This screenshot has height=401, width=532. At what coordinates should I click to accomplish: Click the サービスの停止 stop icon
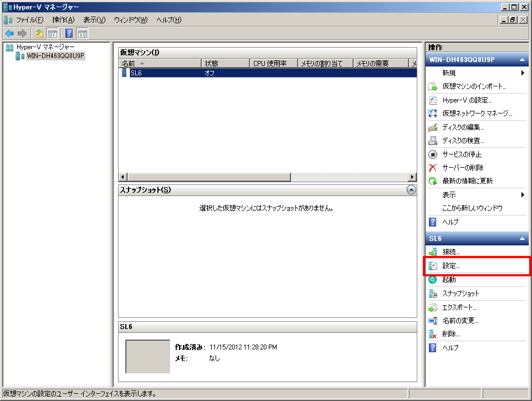[x=433, y=154]
